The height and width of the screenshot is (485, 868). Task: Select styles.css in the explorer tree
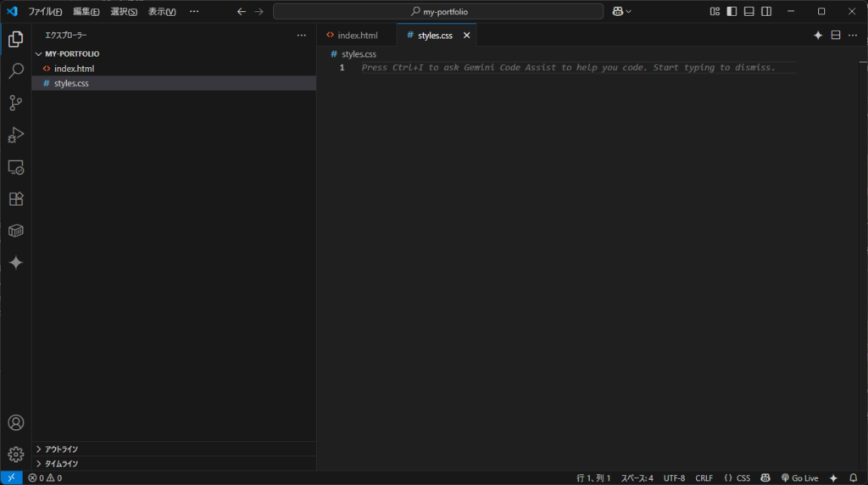175,83
